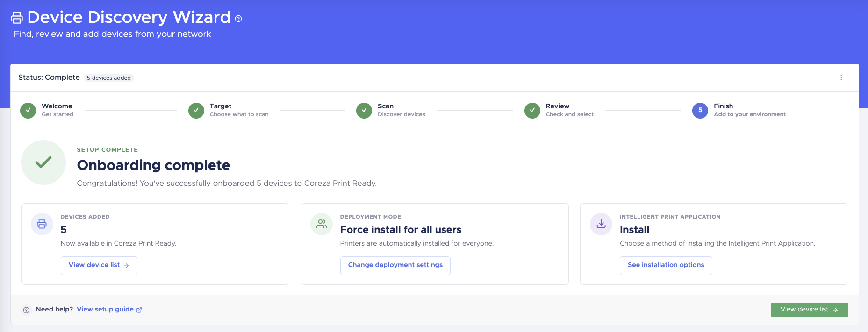Screen dimensions: 868x332
Task: Click Change deployment settings button
Action: click(395, 265)
